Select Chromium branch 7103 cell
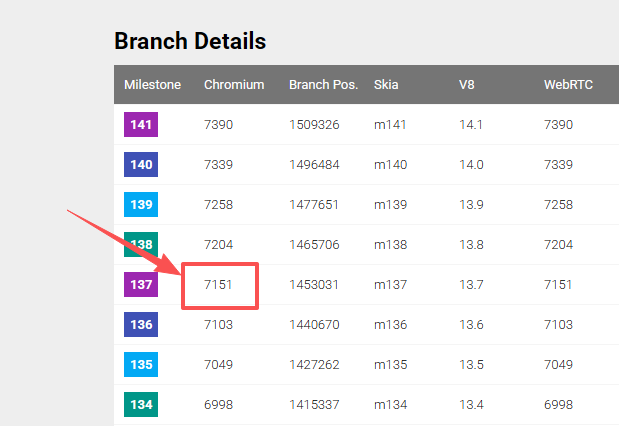The width and height of the screenshot is (619, 426). click(x=218, y=325)
